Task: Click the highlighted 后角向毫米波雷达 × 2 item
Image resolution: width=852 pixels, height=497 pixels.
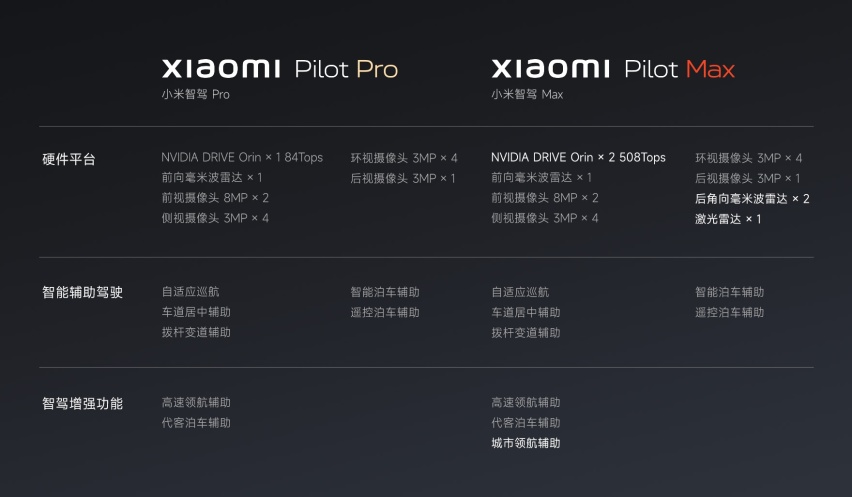Action: coord(752,199)
